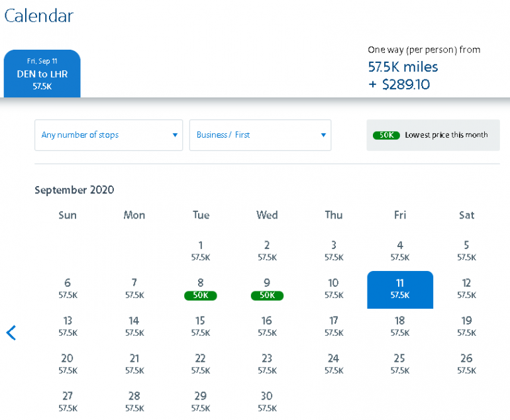The width and height of the screenshot is (510, 420).
Task: Go to previous month with left arrow
Action: [11, 333]
